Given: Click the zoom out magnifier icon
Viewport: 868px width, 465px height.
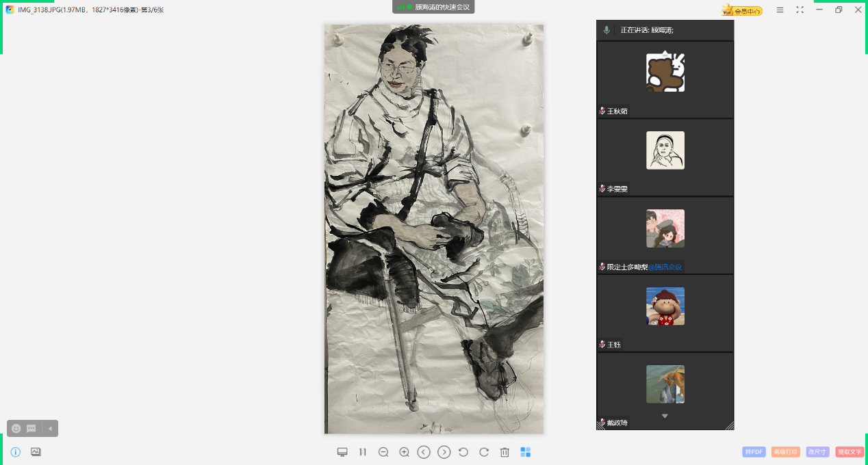Looking at the screenshot, I should [383, 452].
